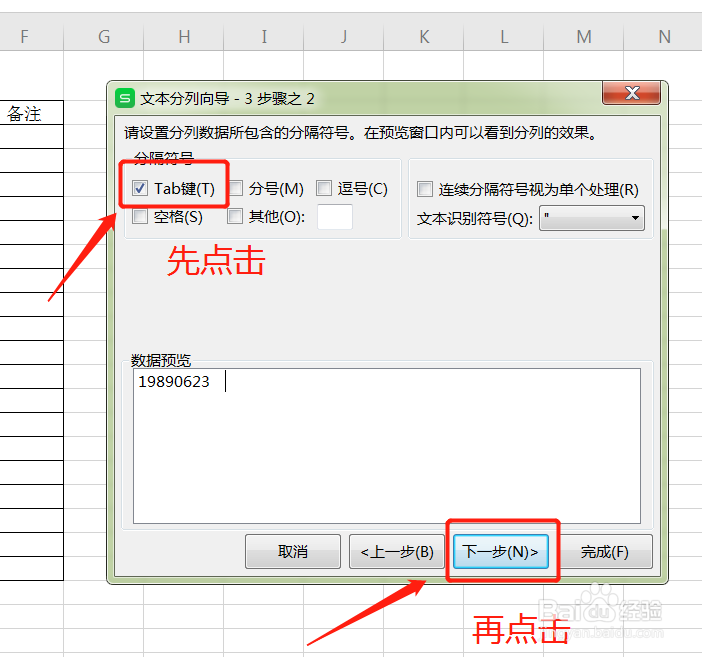Click the 取消 cancel button
The height and width of the screenshot is (657, 702).
pos(293,551)
